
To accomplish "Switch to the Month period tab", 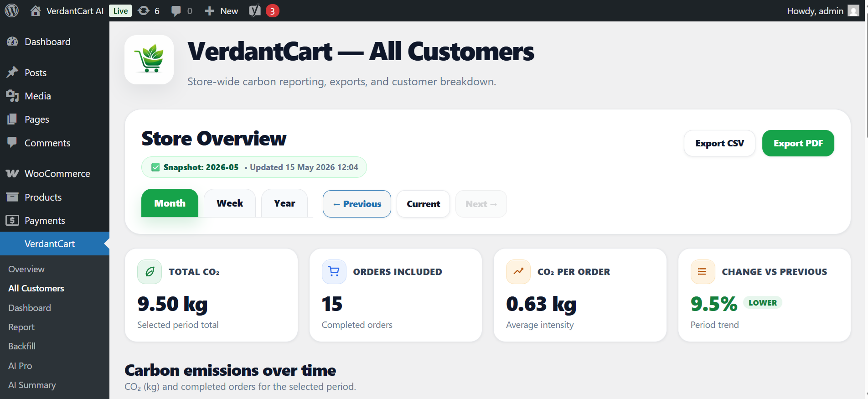I will click(170, 203).
